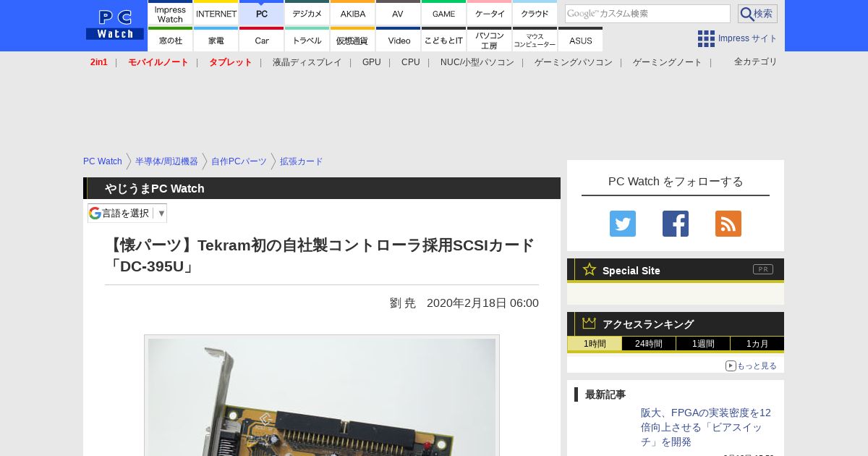Open the Impress Watch tab
The image size is (868, 456).
tap(171, 13)
